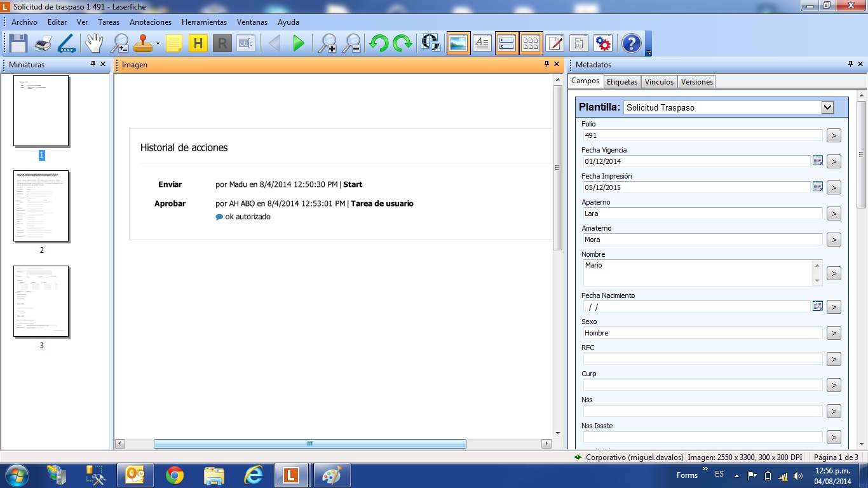
Task: Select the magnifier Zoom tool with selection box
Action: point(119,43)
